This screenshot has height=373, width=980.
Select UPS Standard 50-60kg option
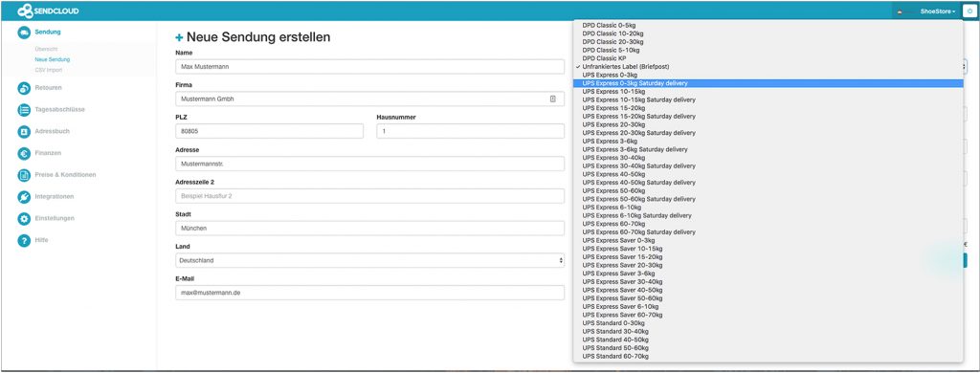pos(768,348)
